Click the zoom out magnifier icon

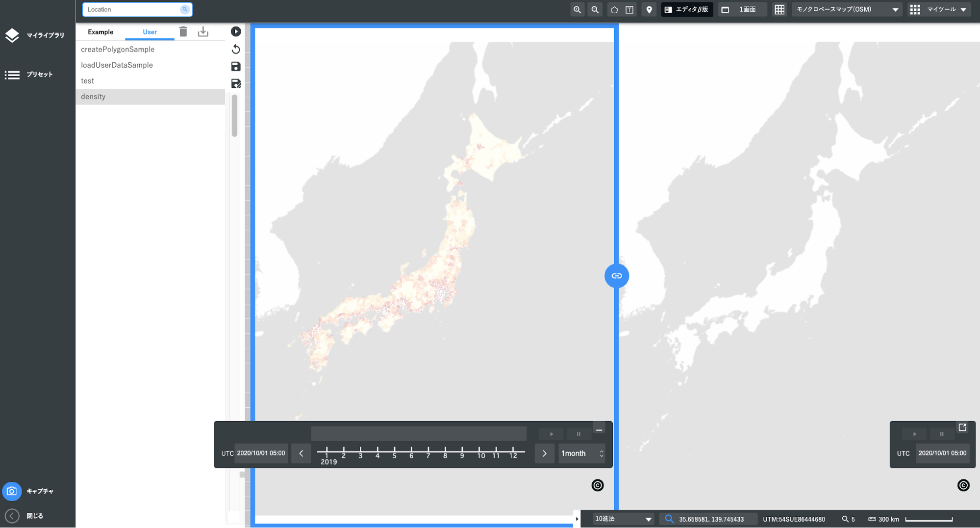click(595, 10)
